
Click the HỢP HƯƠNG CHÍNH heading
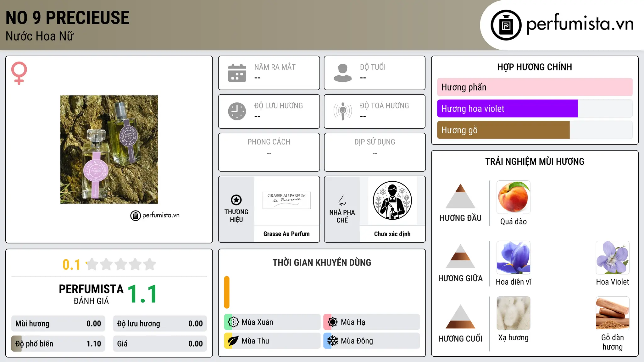coord(535,67)
